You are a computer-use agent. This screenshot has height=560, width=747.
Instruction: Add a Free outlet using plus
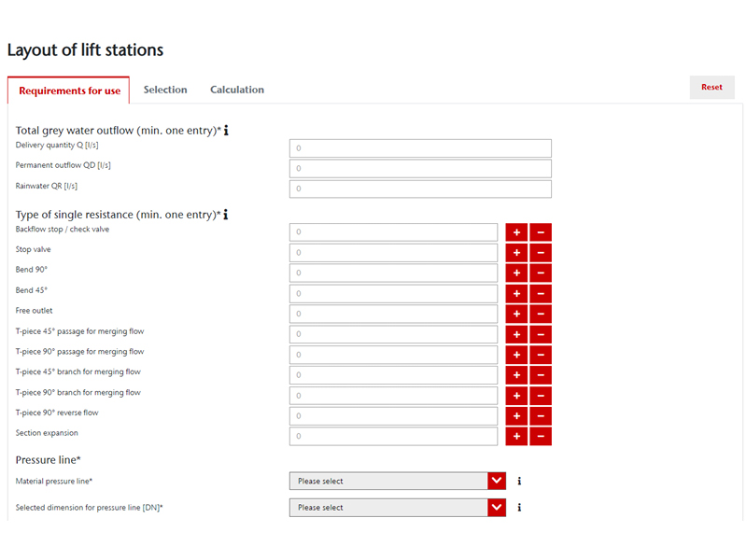pyautogui.click(x=516, y=314)
